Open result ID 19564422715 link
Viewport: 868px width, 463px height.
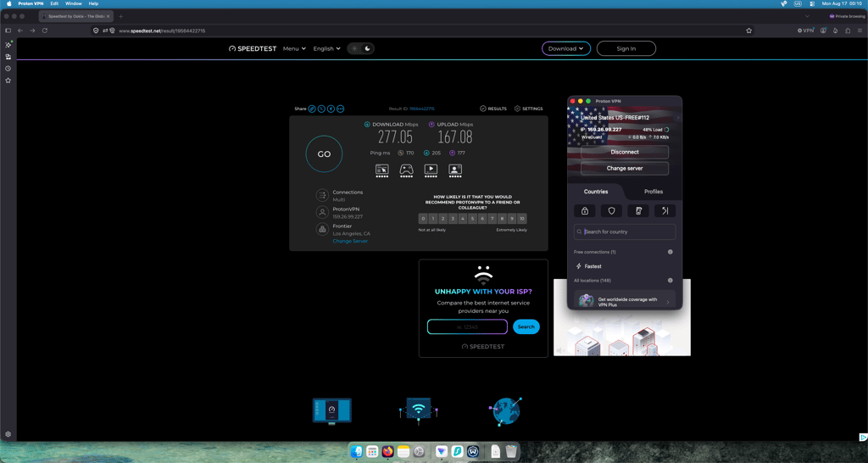click(x=422, y=109)
